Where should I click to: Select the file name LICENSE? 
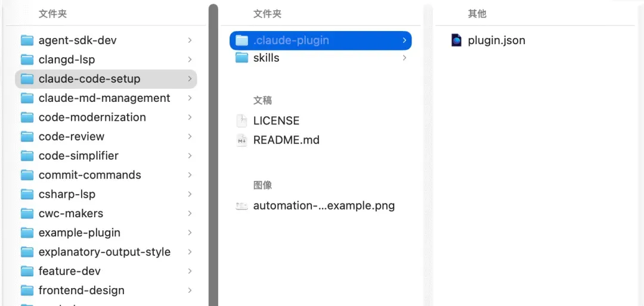[x=277, y=121]
